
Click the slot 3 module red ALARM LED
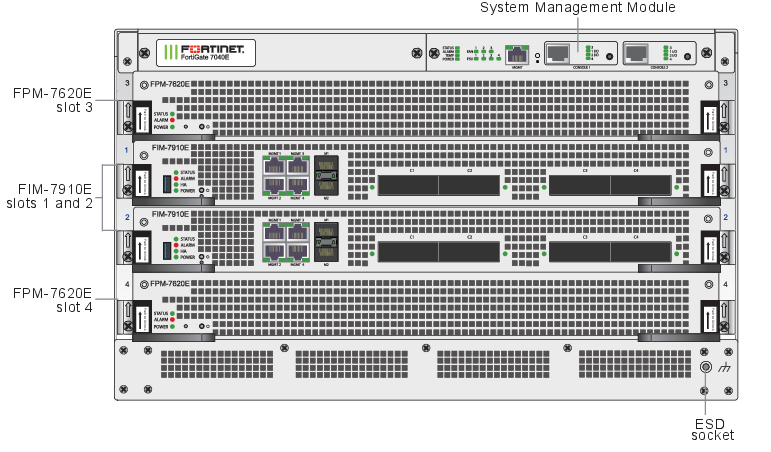[x=173, y=120]
